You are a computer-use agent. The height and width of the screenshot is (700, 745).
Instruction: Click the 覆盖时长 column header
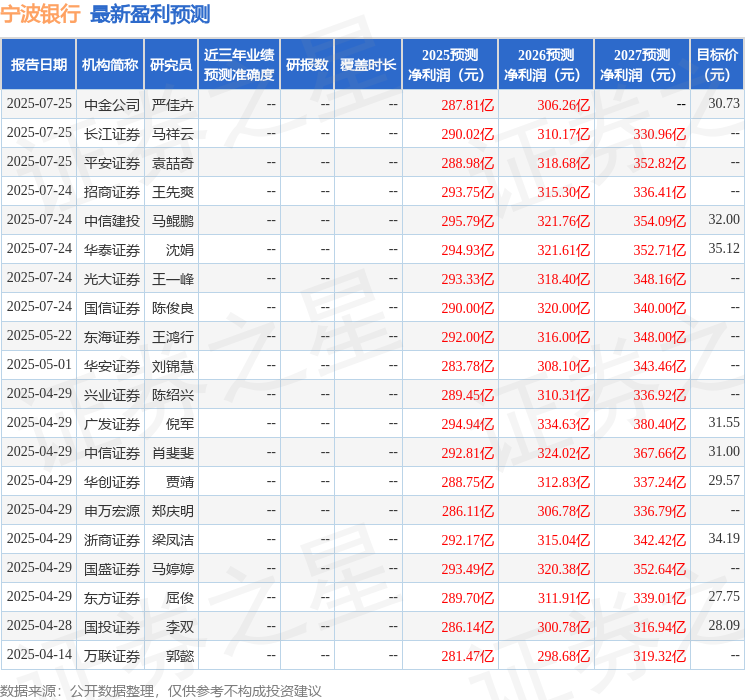pos(368,65)
